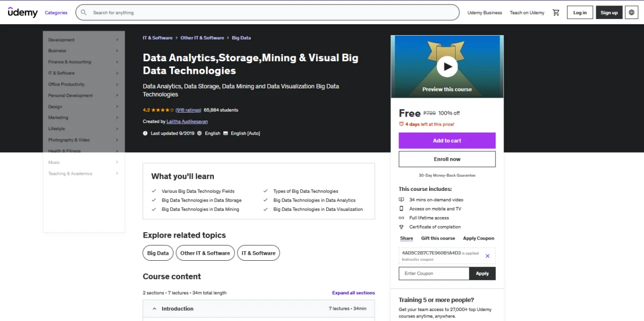Open Udemy Business link
Viewport: 644px width, 321px height.
[485, 13]
